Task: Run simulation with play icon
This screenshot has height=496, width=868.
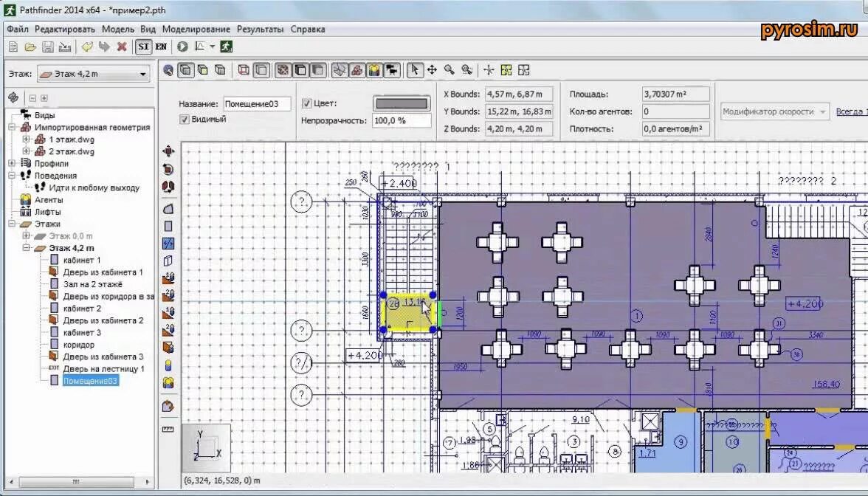Action: coord(183,47)
